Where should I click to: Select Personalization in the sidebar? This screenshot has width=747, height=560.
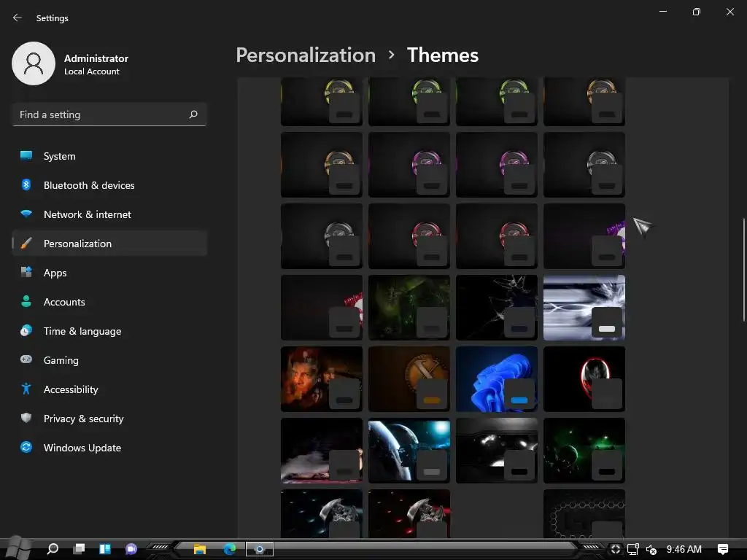109,244
